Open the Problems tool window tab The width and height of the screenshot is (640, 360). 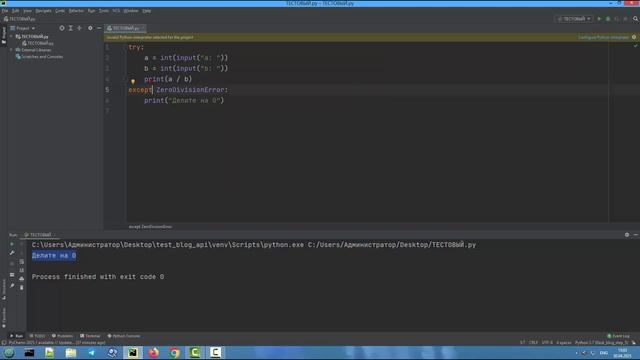(x=62, y=336)
